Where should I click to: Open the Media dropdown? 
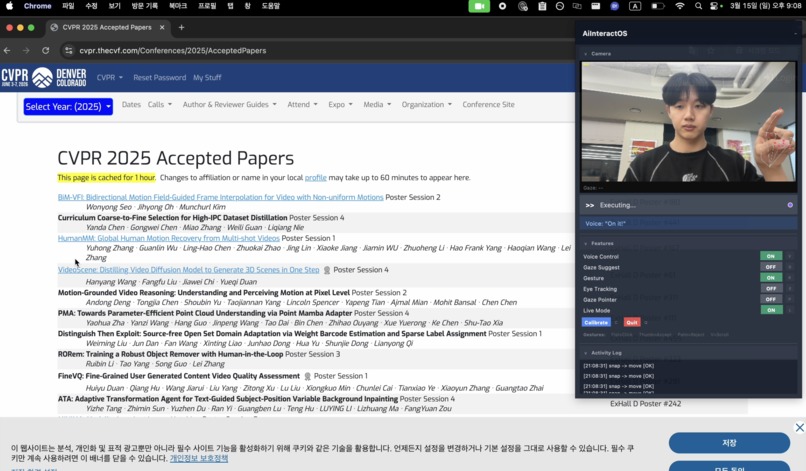(x=377, y=104)
